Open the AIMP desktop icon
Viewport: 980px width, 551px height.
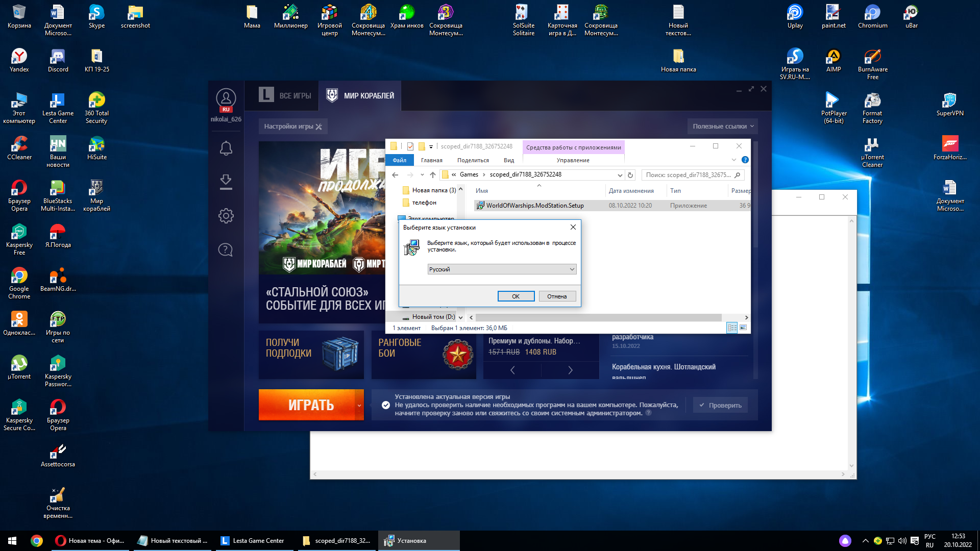pos(834,60)
